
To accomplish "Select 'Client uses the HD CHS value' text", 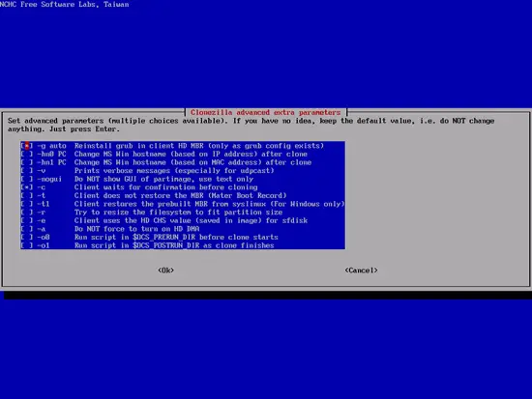I will [133, 220].
